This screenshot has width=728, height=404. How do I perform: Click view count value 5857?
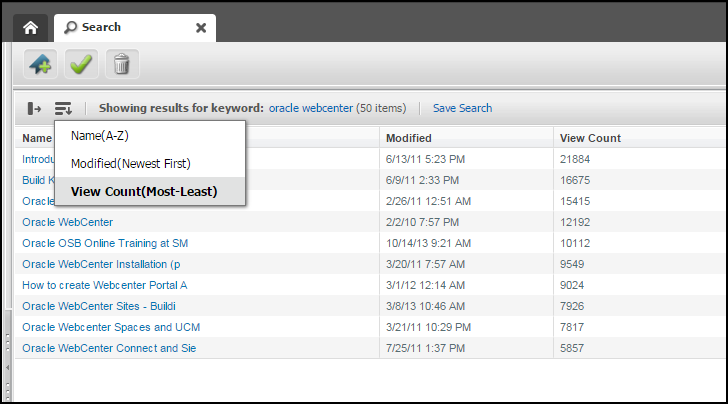click(572, 348)
